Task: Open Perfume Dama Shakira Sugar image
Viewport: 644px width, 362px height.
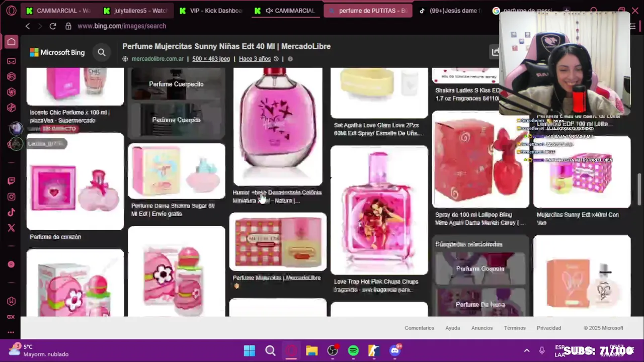Action: click(x=177, y=171)
